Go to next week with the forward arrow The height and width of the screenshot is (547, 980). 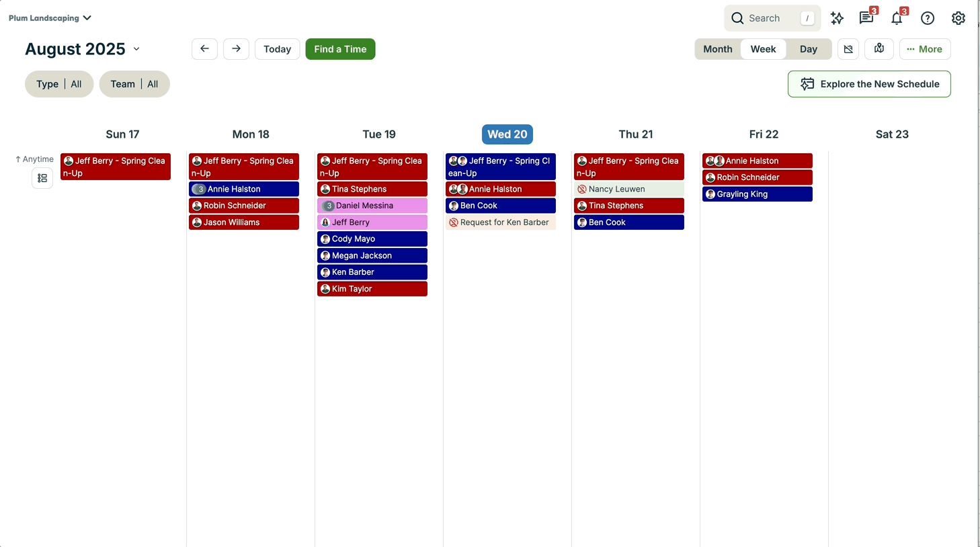click(236, 49)
